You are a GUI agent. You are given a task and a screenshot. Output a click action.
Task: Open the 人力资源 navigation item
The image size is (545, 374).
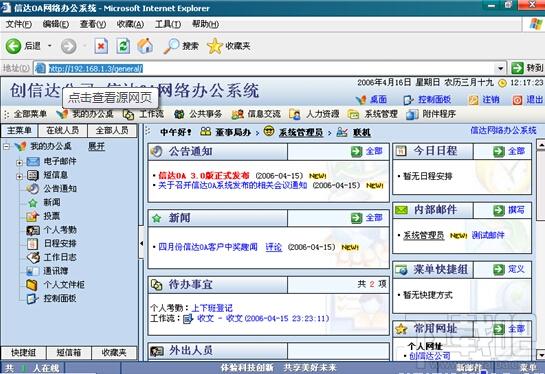[315, 114]
